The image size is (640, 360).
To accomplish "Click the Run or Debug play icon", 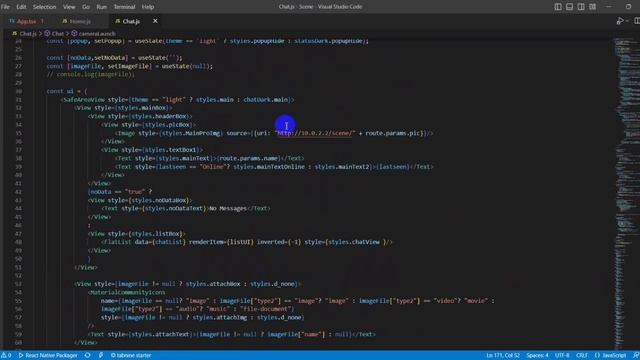I will [620, 21].
